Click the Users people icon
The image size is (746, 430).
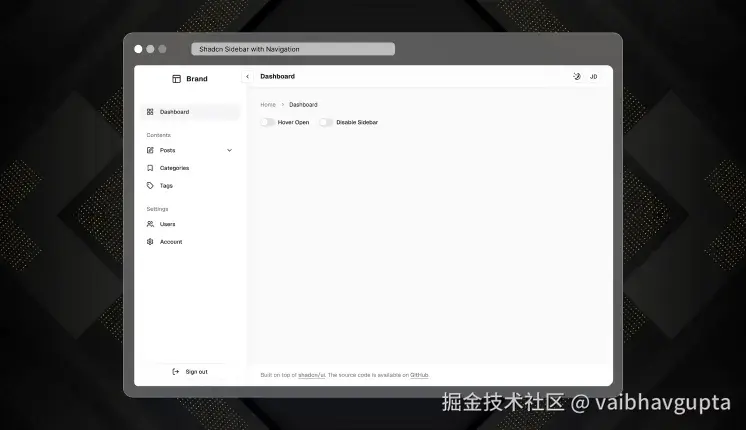[x=150, y=224]
